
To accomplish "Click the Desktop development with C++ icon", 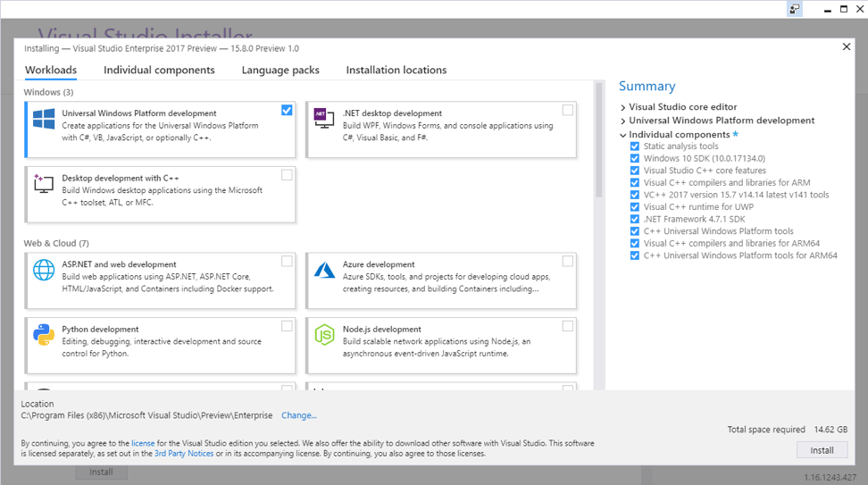I will (x=44, y=183).
